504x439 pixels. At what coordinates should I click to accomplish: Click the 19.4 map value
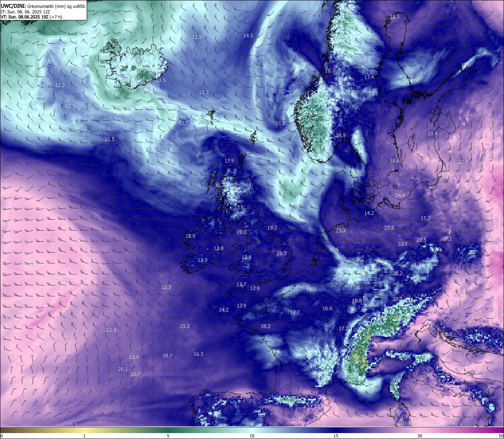(x=432, y=133)
